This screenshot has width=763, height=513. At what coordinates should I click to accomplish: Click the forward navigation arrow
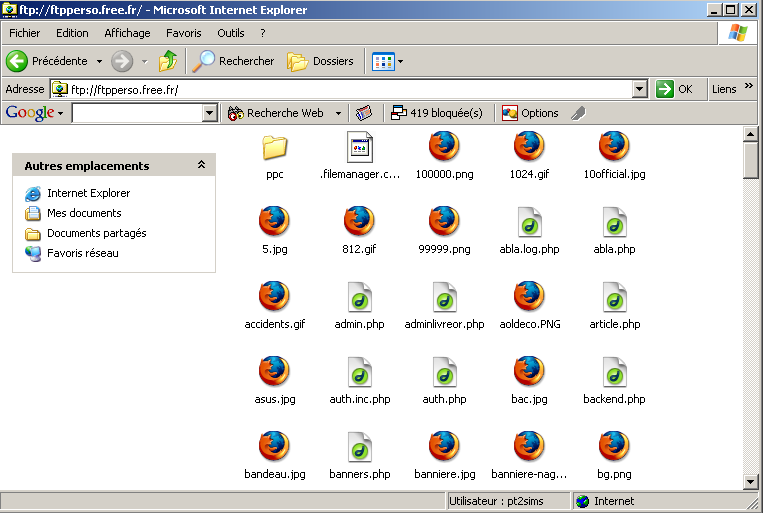click(x=122, y=61)
